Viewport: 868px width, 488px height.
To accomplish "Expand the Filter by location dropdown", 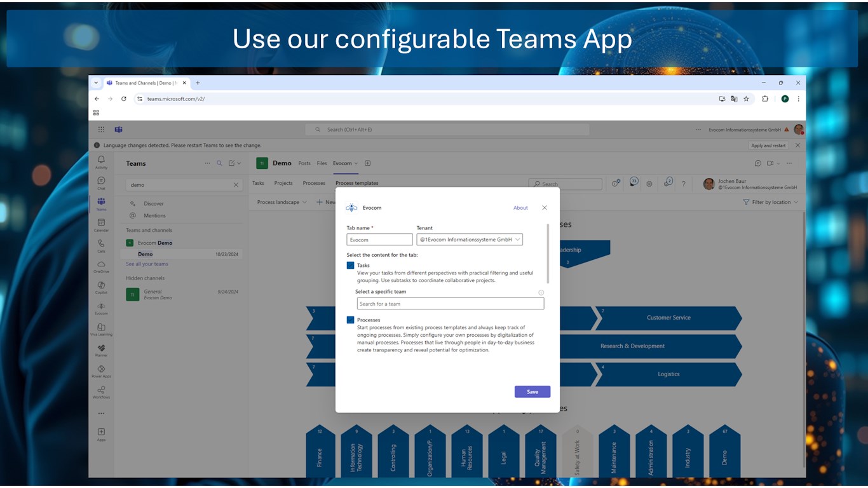I will coord(770,202).
